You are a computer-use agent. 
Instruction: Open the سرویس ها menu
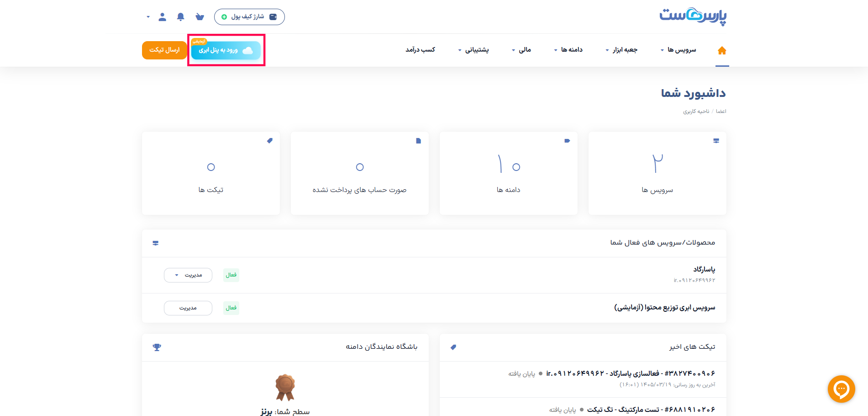pos(679,50)
